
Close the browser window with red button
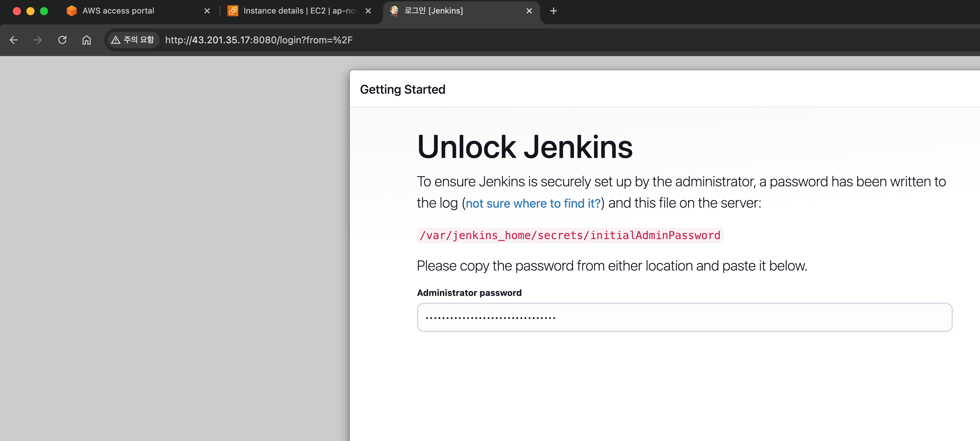tap(17, 11)
